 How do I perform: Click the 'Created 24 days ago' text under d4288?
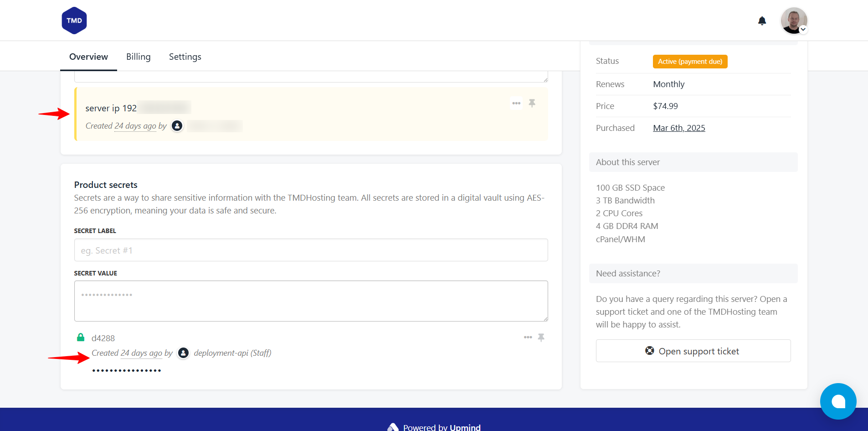click(x=127, y=353)
